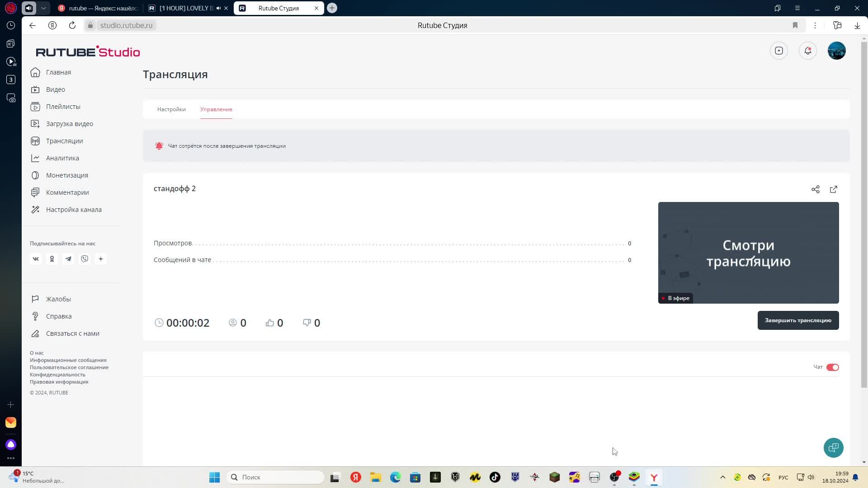Open the profile avatar menu
868x488 pixels.
coord(836,51)
